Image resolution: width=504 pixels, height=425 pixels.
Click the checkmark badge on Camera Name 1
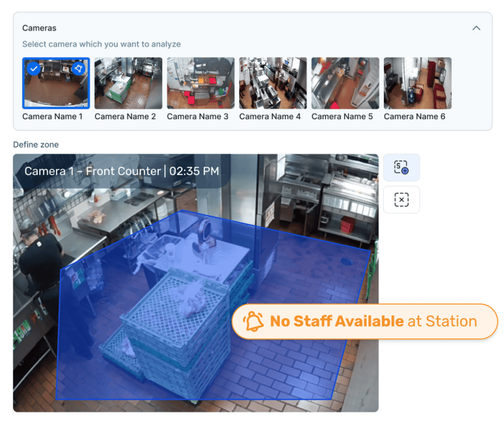(34, 69)
